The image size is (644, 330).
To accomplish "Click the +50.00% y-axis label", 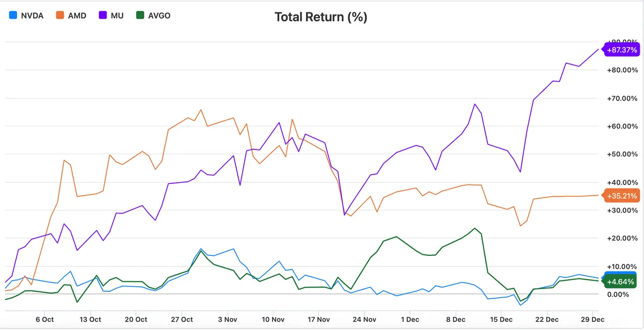I will coord(623,154).
